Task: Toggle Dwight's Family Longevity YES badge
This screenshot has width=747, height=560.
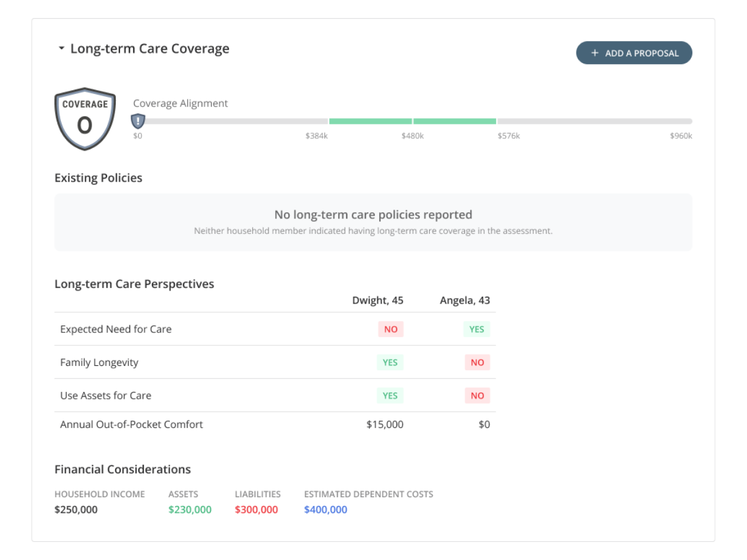Action: pos(390,362)
